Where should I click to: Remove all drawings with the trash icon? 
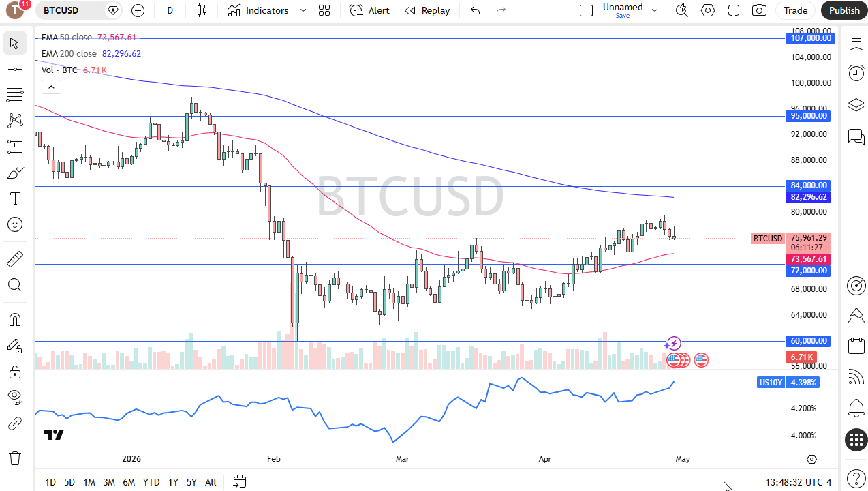tap(15, 458)
